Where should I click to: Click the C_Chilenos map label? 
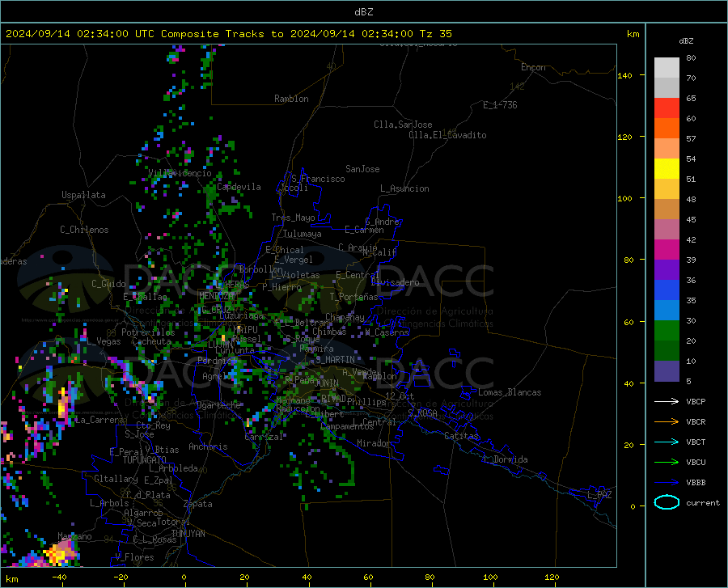pos(84,230)
